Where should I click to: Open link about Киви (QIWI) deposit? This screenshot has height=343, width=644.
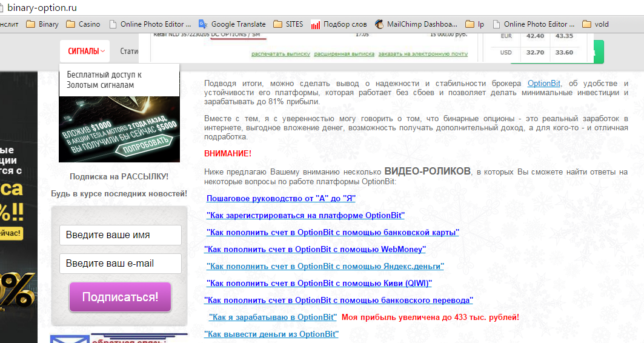pos(319,284)
